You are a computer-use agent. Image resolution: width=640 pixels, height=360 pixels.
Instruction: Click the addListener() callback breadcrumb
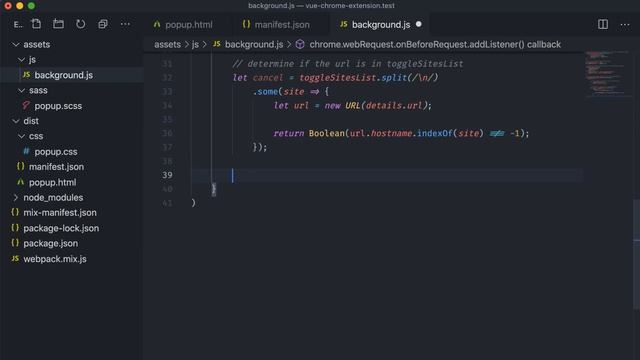tap(435, 44)
